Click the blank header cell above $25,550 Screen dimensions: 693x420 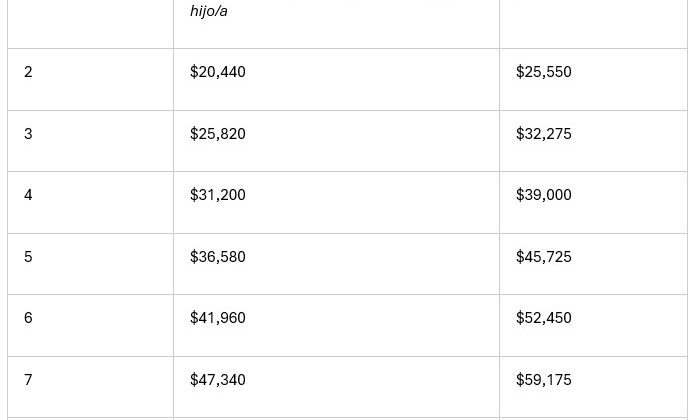click(593, 24)
